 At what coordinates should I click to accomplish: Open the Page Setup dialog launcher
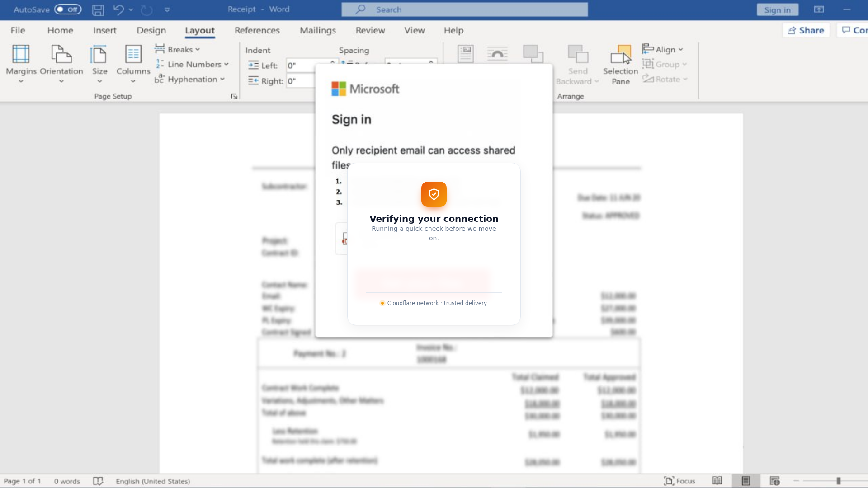coord(234,96)
